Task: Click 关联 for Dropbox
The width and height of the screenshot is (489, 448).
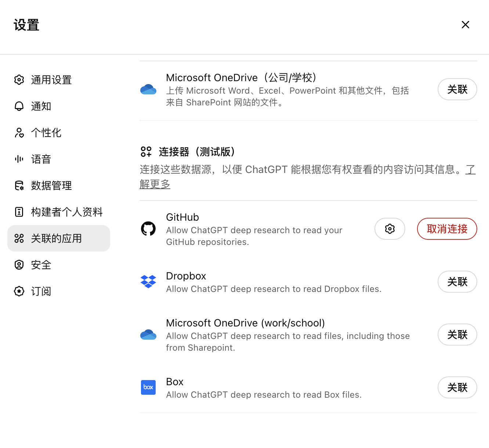Action: pyautogui.click(x=457, y=282)
